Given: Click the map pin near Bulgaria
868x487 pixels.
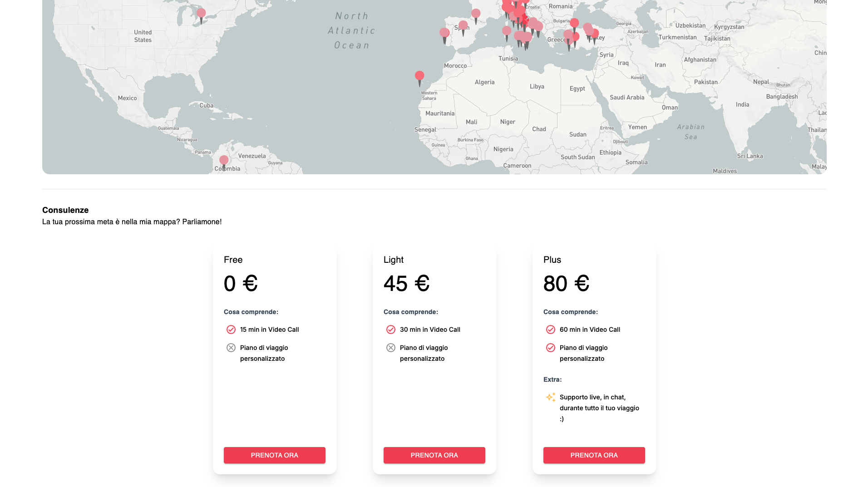Looking at the screenshot, I should tap(574, 23).
